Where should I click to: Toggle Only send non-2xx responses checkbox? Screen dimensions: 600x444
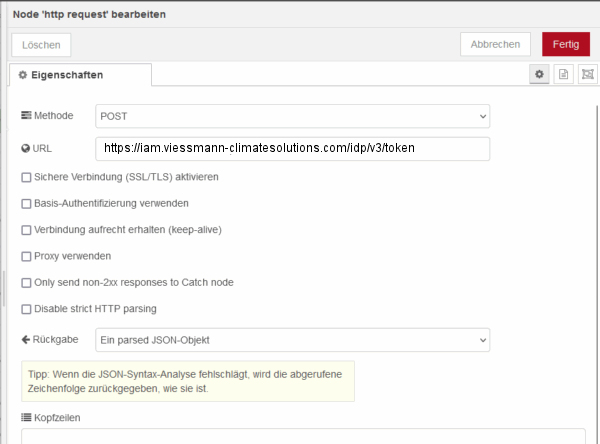[26, 283]
